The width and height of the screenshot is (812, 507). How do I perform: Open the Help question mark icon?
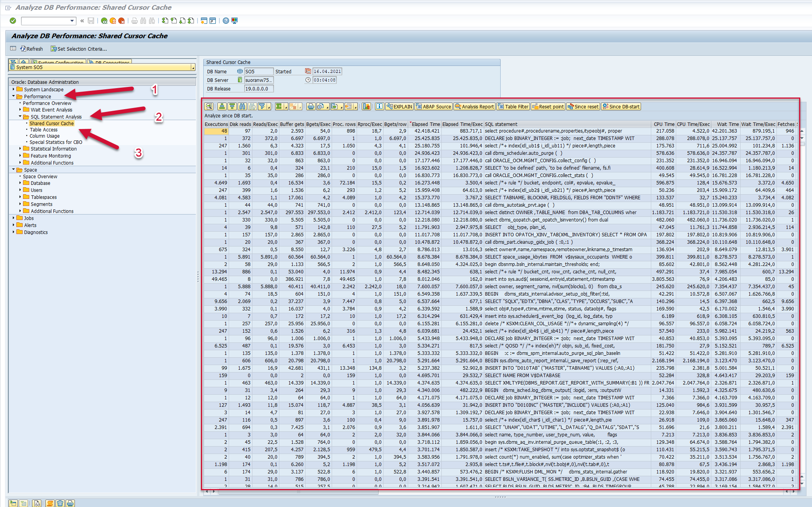pyautogui.click(x=226, y=21)
